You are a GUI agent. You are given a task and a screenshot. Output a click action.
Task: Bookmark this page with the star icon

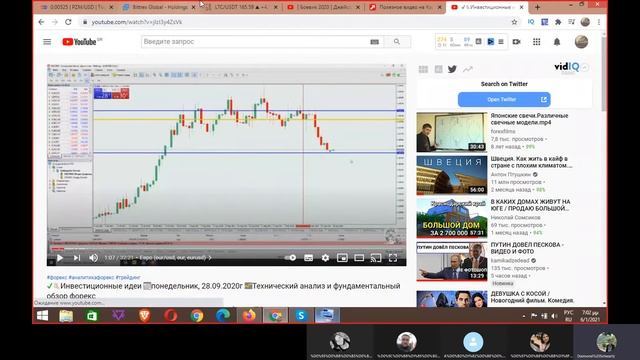pos(514,22)
